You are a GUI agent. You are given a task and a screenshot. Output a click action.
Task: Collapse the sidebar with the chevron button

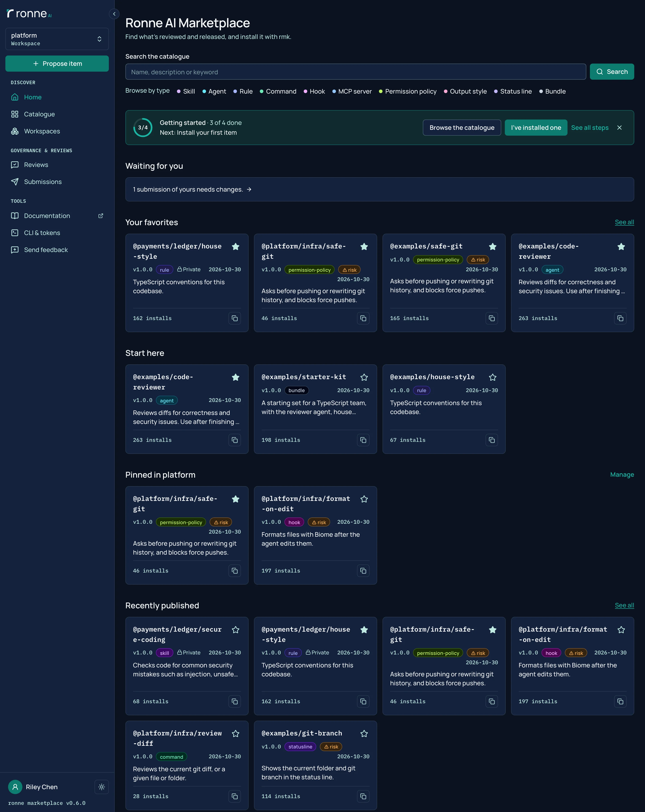coord(114,14)
